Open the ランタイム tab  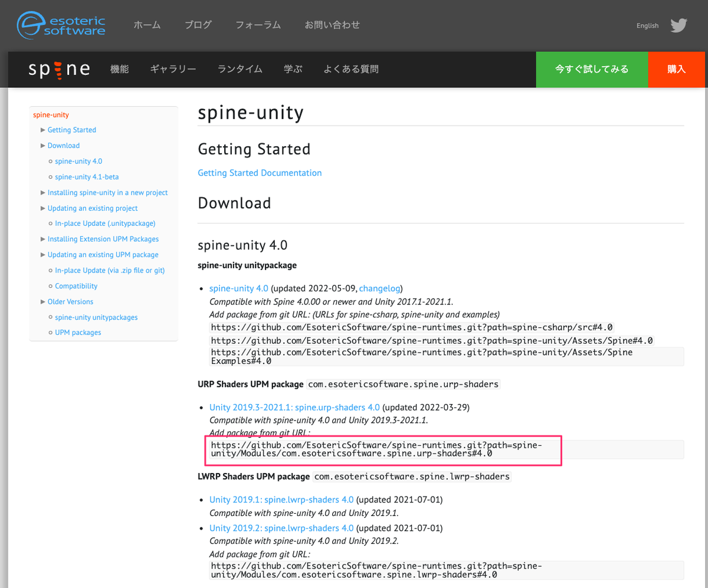coord(240,69)
